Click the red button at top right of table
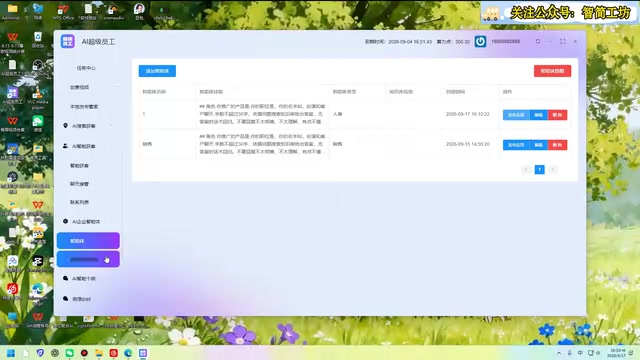Image resolution: width=640 pixels, height=360 pixels. tap(552, 71)
